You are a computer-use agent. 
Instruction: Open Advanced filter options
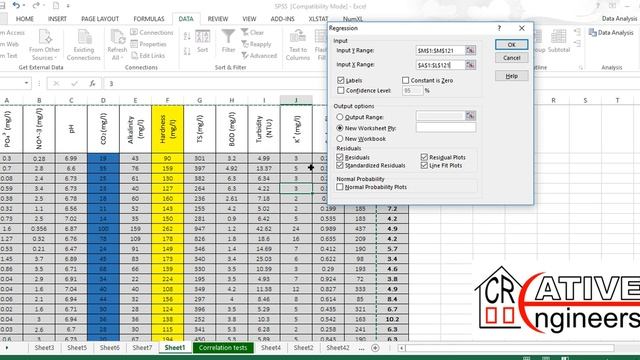pos(259,56)
